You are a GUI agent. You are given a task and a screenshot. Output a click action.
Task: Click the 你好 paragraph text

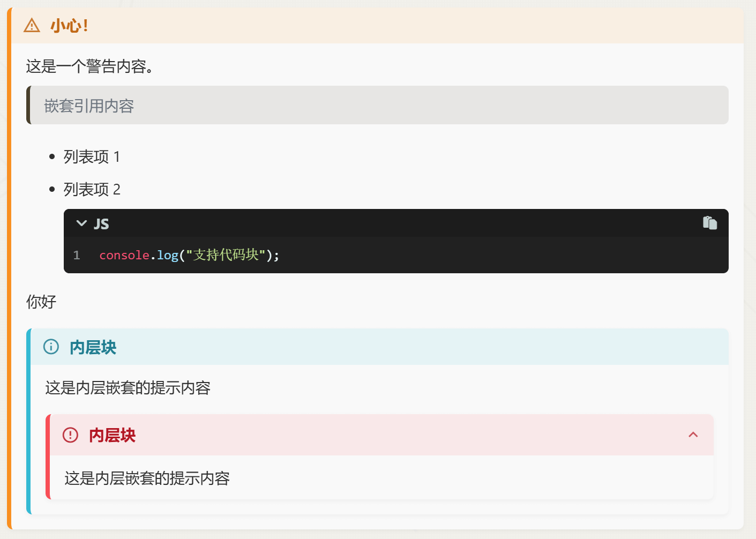pos(41,302)
